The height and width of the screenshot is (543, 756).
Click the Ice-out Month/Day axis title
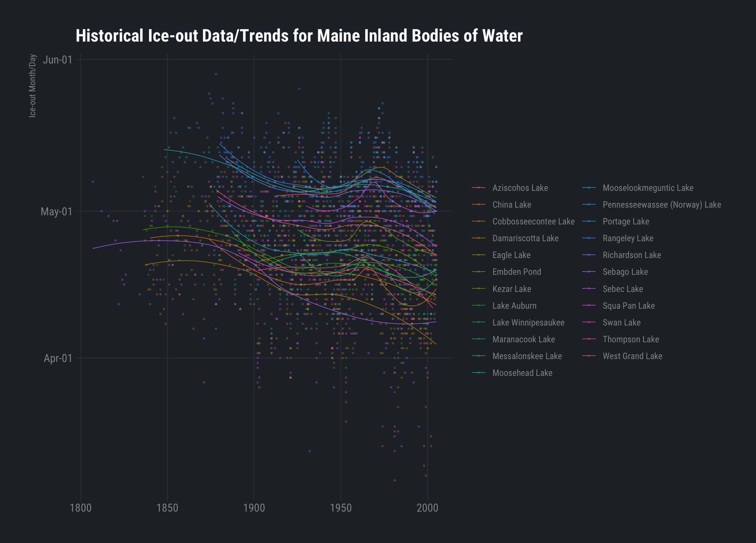pyautogui.click(x=33, y=86)
